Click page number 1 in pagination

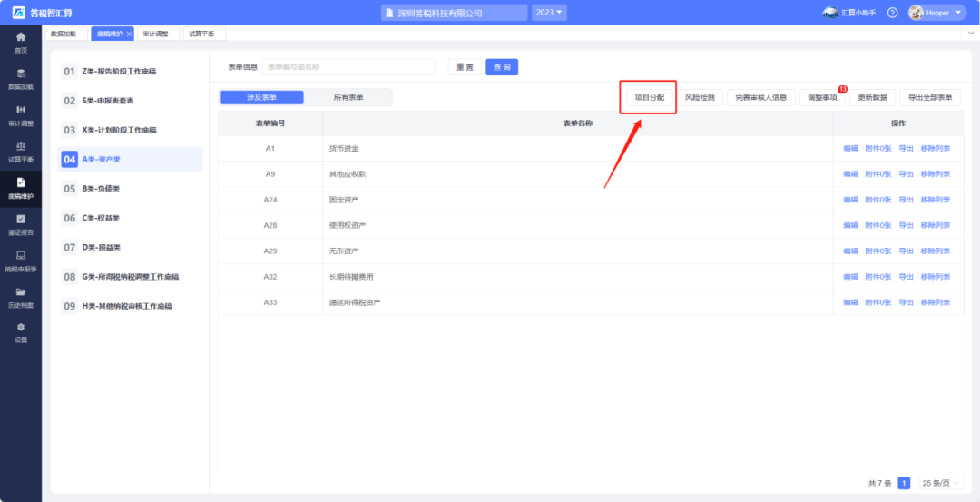coord(904,483)
